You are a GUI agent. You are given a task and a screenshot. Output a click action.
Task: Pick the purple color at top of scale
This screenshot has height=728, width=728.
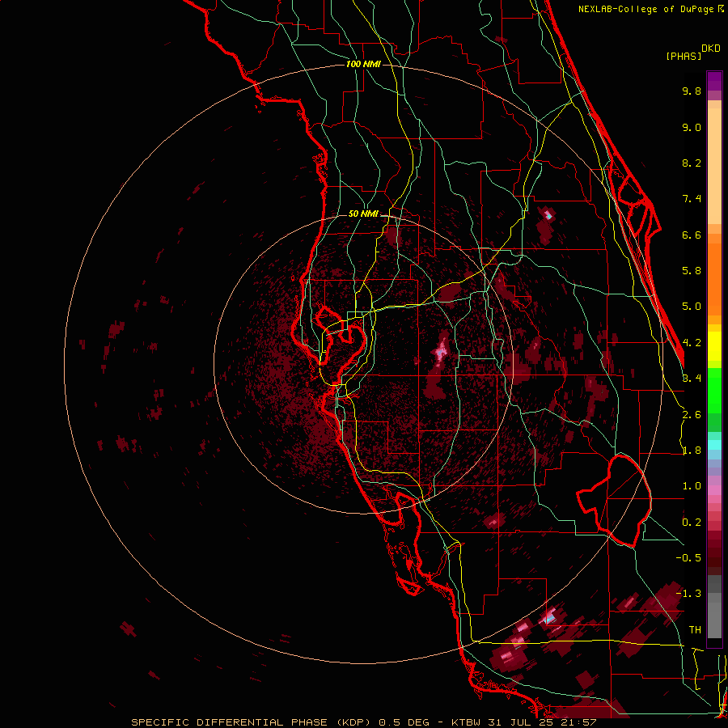[x=714, y=81]
